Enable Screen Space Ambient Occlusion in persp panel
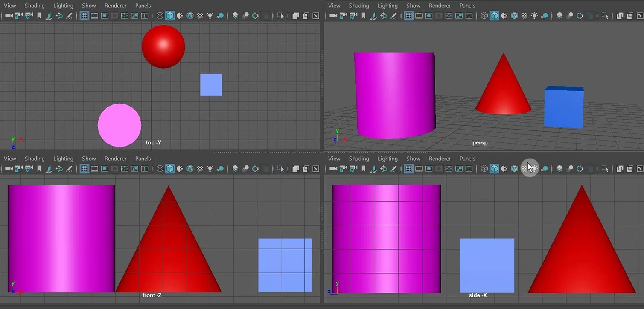This screenshot has height=309, width=644. (x=559, y=16)
